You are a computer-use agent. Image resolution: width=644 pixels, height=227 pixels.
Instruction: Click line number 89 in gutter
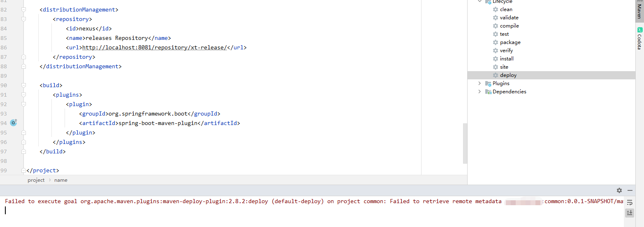4,76
